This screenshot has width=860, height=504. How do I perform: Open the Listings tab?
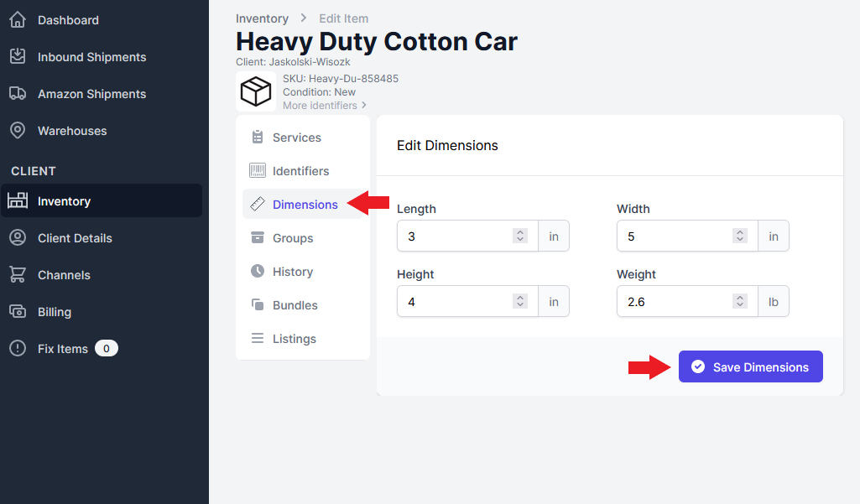[x=303, y=339]
